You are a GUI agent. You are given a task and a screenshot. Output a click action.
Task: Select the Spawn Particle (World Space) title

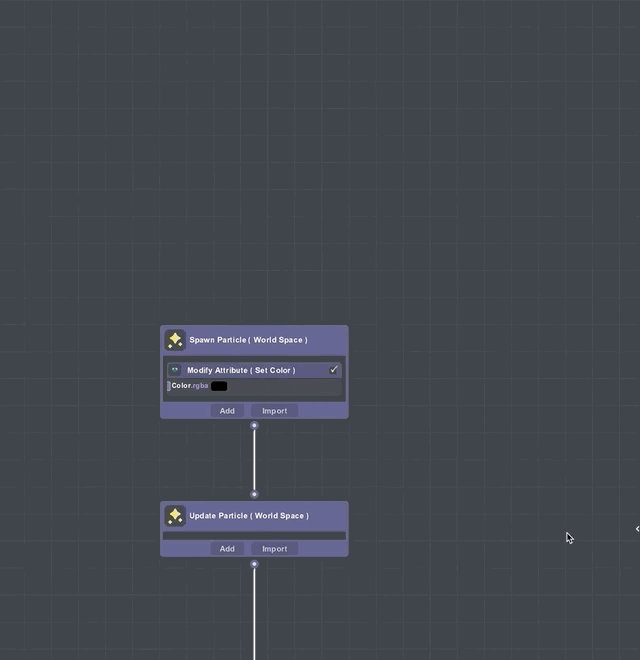click(248, 340)
